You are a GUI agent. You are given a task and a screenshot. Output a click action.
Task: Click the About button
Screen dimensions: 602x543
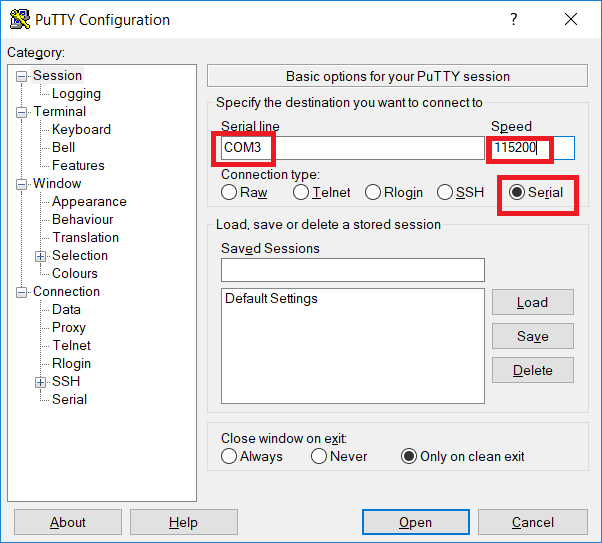[68, 522]
